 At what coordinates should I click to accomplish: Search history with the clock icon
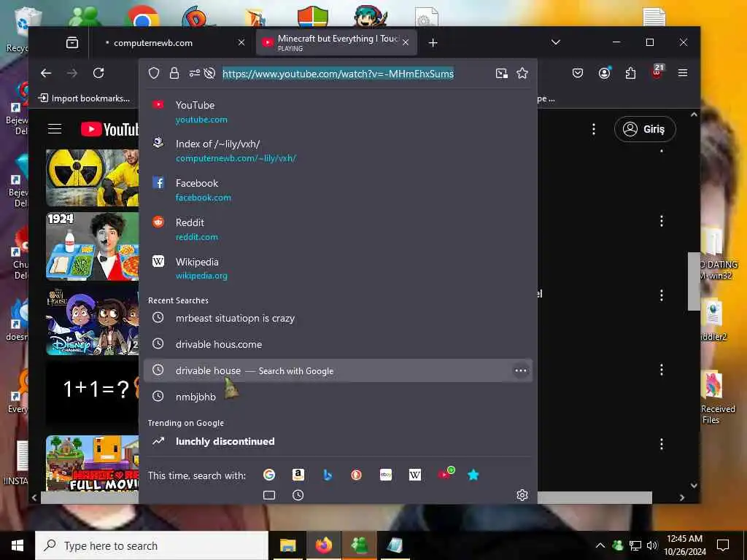coord(298,495)
